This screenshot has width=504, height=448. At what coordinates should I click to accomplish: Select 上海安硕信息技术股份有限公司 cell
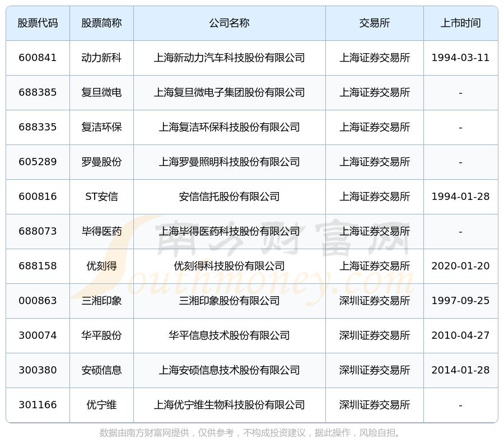coord(230,370)
